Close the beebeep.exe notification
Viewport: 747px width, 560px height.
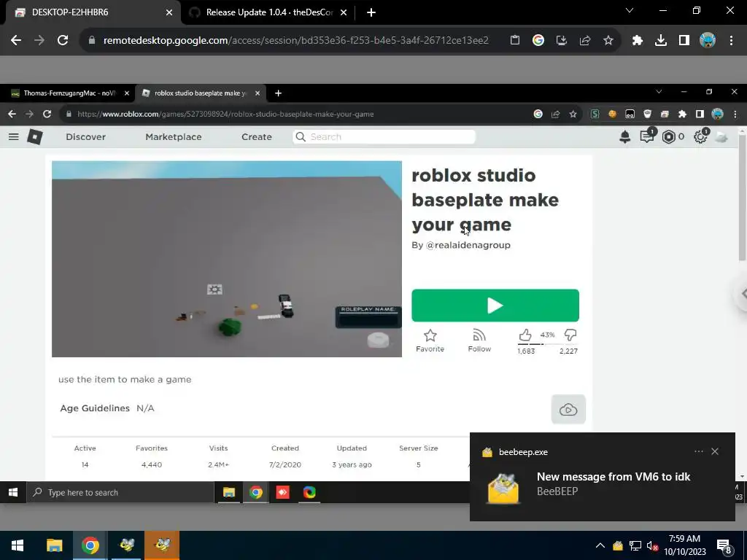(x=715, y=451)
